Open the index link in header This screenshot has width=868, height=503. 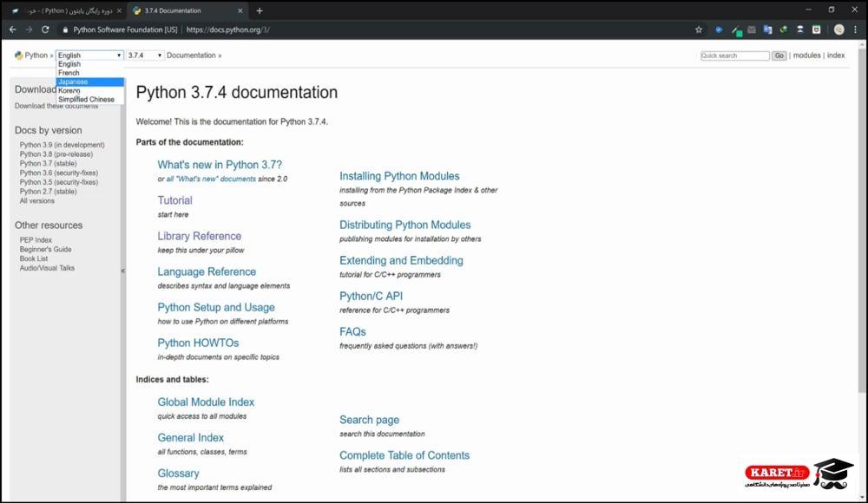click(x=836, y=56)
